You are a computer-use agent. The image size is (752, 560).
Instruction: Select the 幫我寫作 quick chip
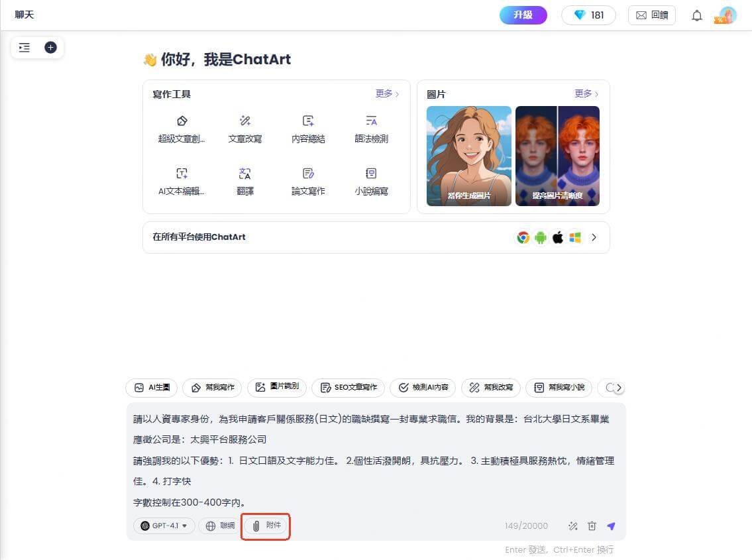point(213,388)
